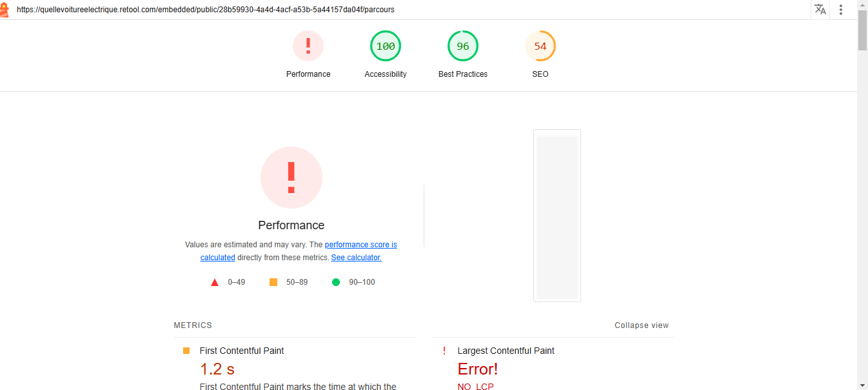Click the Largest Contentful Paint error icon
Viewport: 868px width, 390px height.
(x=444, y=351)
